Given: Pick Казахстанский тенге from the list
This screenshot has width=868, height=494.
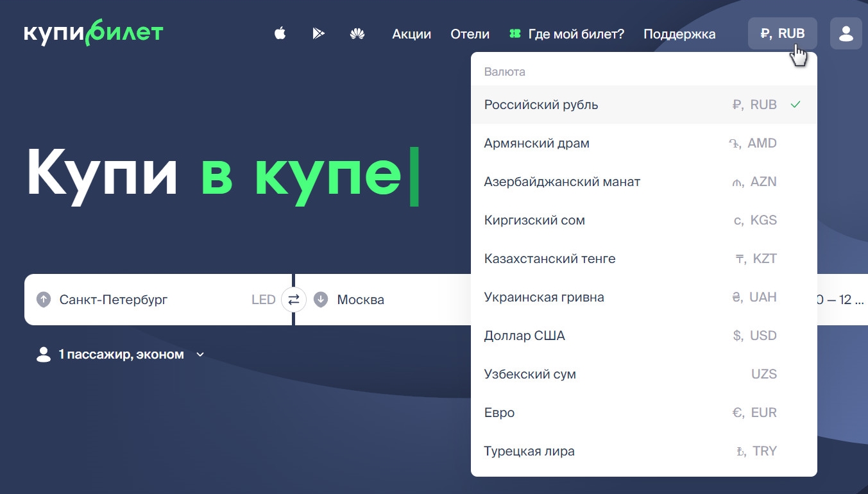Looking at the screenshot, I should (x=643, y=259).
